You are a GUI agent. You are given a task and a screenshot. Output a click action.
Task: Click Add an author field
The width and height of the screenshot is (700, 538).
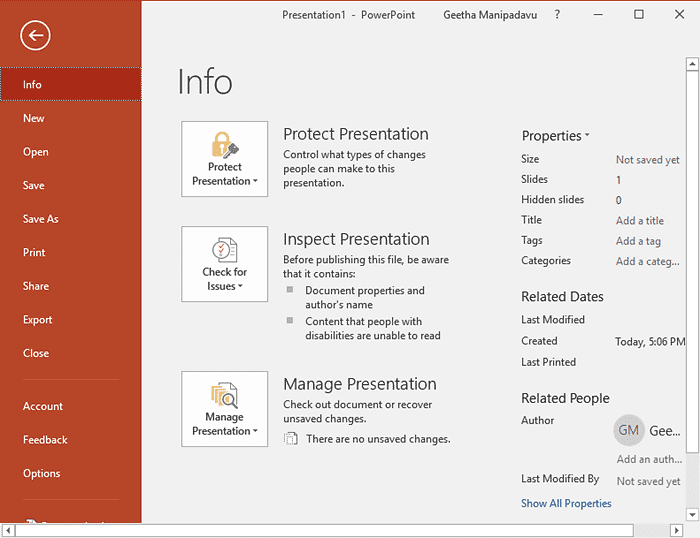tap(648, 460)
